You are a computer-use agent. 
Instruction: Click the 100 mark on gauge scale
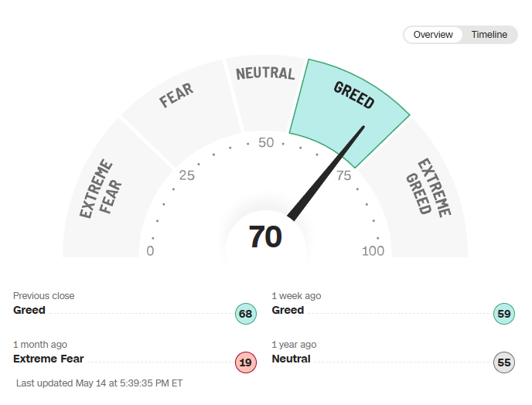373,250
